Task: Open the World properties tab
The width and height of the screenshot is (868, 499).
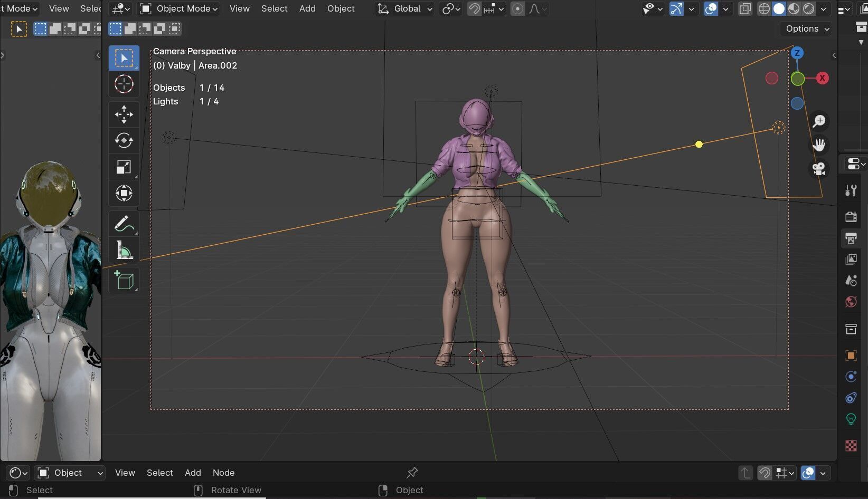Action: (x=851, y=302)
